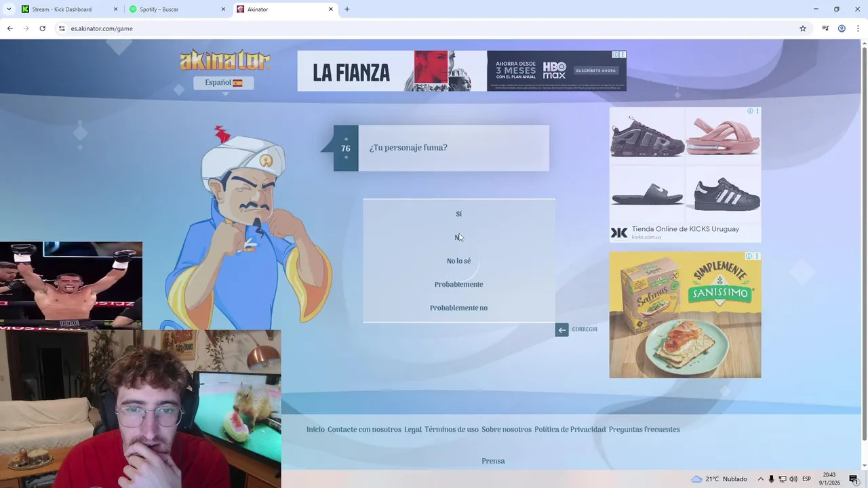Open the Legal footer link

coord(413,430)
